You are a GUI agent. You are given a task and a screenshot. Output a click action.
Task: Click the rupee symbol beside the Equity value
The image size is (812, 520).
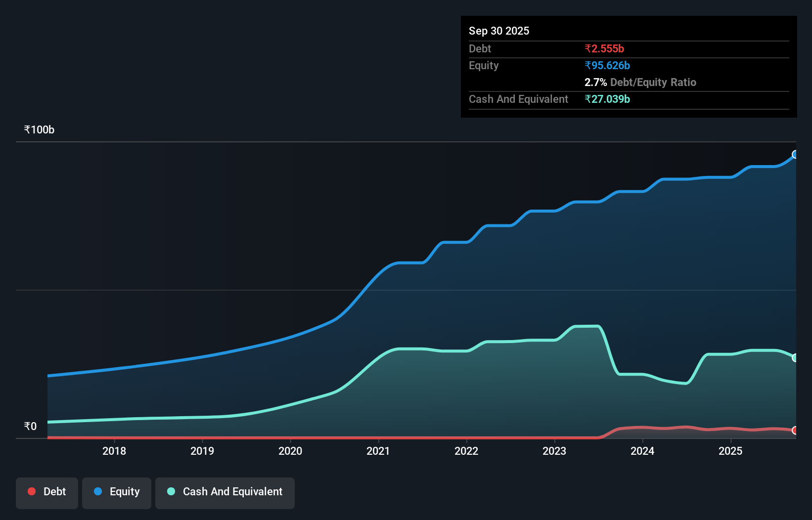point(588,65)
